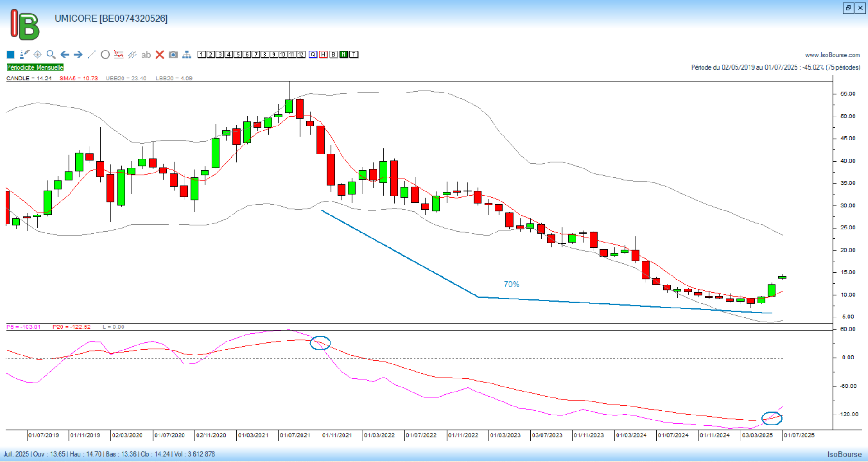The height and width of the screenshot is (462, 868).
Task: Click the CANDLE = 14.24 legend
Action: click(x=29, y=79)
